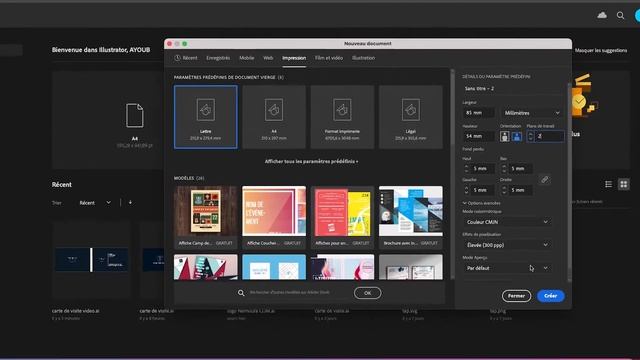Open the search magnifier in top bar
This screenshot has width=640, height=360.
[620, 16]
